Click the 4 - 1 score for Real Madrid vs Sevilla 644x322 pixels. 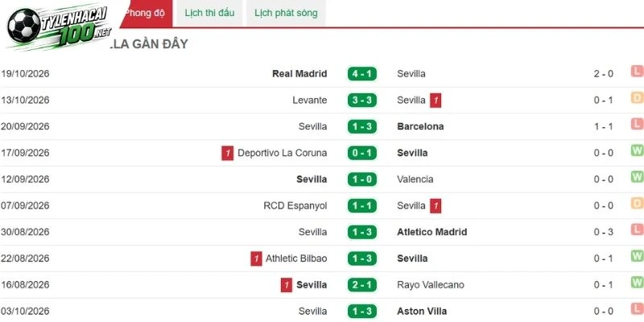pos(361,74)
